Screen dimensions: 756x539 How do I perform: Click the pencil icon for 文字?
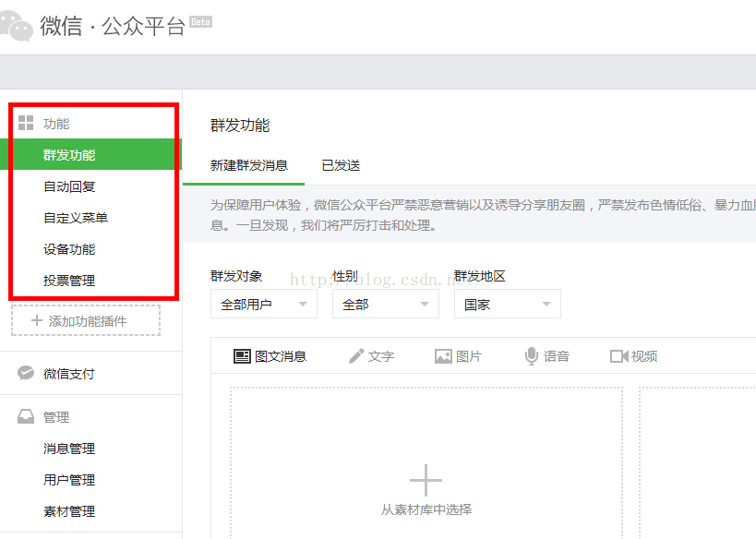356,356
